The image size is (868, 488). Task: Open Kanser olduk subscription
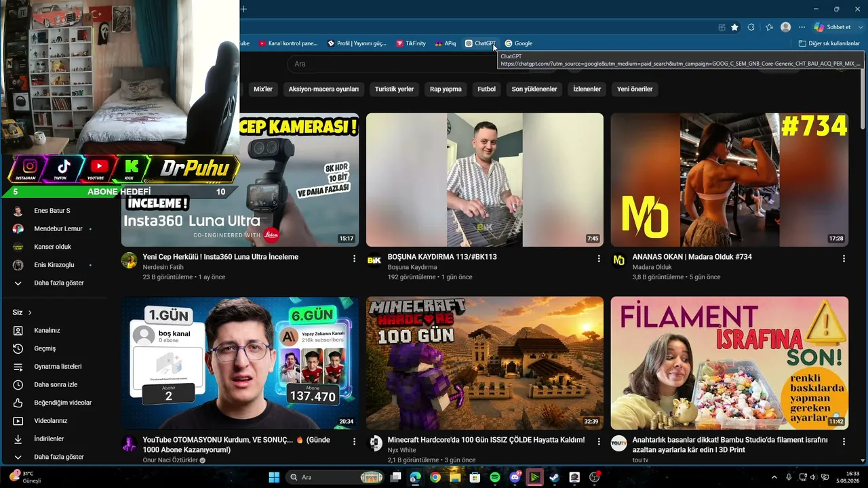53,247
